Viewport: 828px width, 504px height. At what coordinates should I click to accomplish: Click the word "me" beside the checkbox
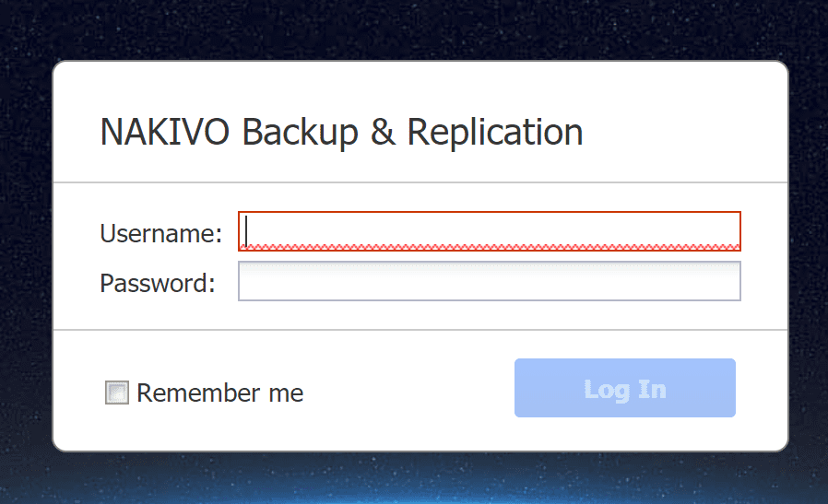point(286,393)
